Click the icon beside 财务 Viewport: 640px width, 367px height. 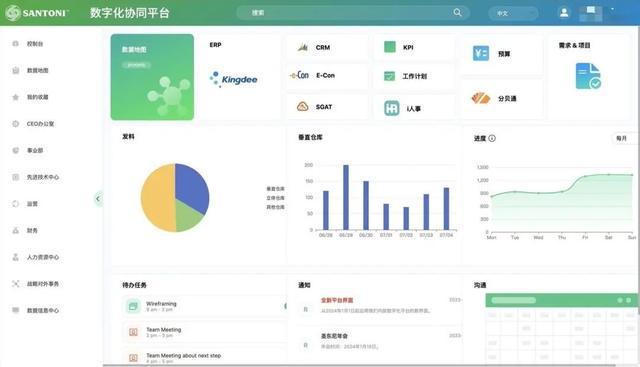[x=16, y=230]
